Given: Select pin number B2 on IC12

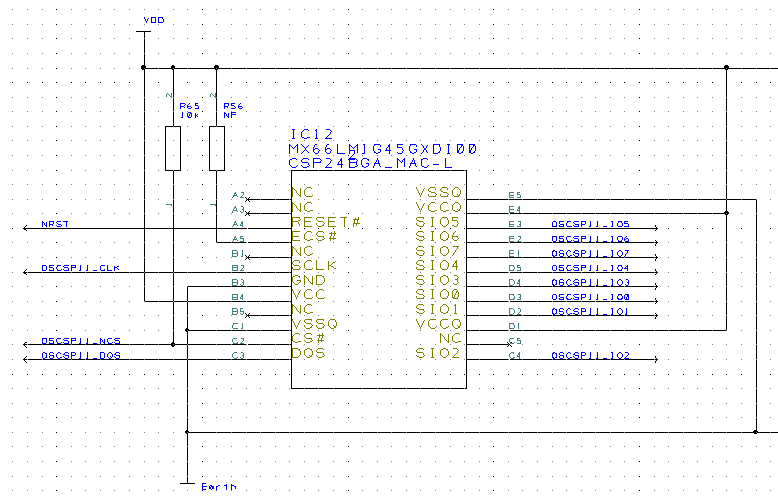Looking at the screenshot, I should click(238, 268).
